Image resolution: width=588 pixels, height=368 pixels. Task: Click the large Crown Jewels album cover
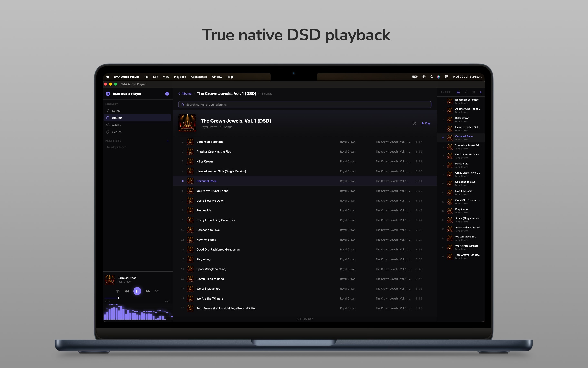coord(187,123)
